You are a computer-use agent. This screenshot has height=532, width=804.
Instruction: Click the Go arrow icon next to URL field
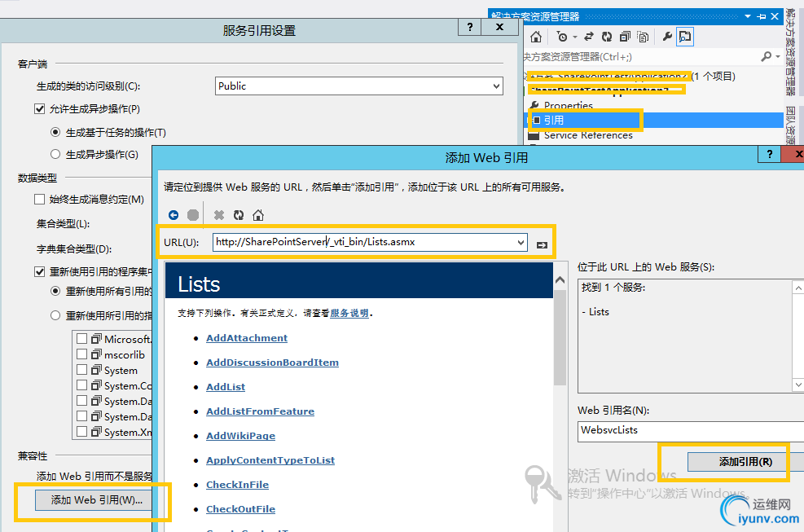click(542, 244)
